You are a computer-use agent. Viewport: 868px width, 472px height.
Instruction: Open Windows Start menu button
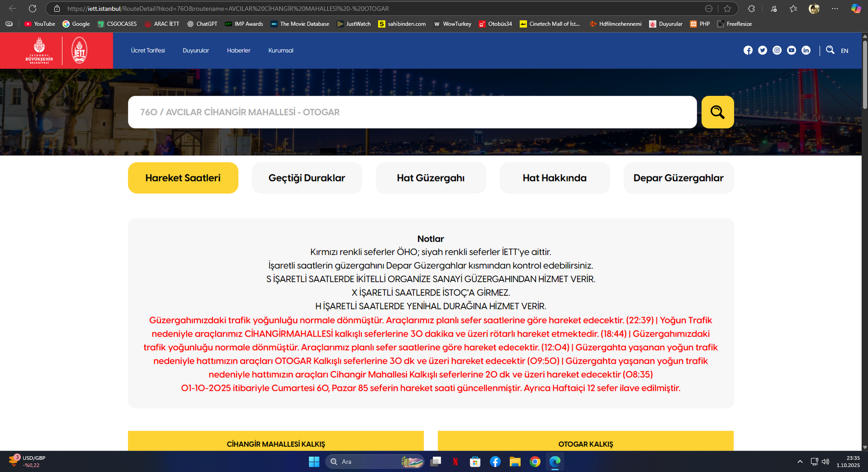(314, 461)
